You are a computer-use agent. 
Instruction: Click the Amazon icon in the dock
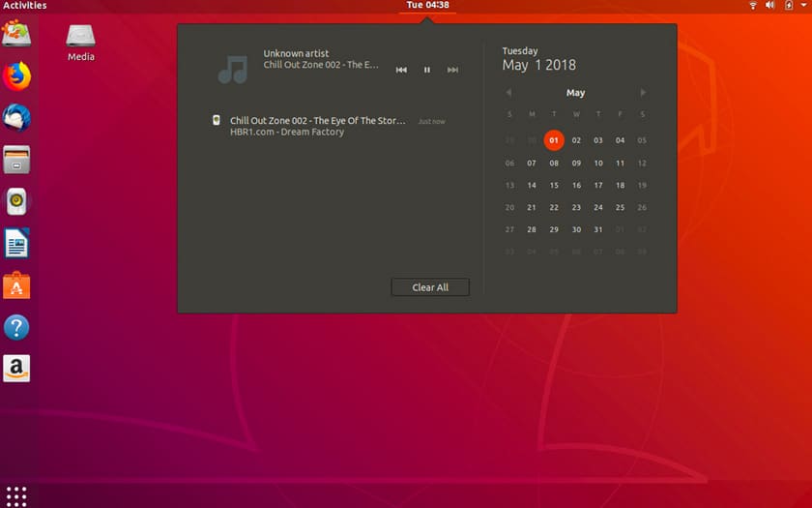pos(16,369)
